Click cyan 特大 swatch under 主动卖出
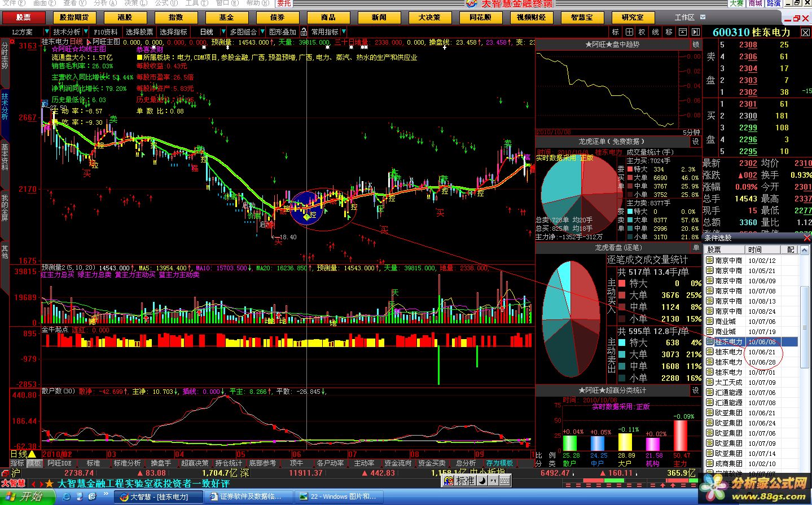 click(x=622, y=342)
